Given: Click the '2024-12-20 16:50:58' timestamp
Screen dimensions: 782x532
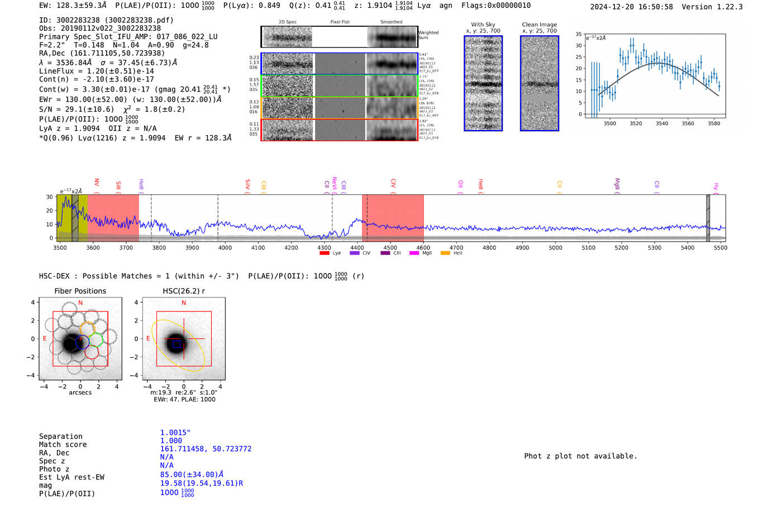Looking at the screenshot, I should pos(632,7).
